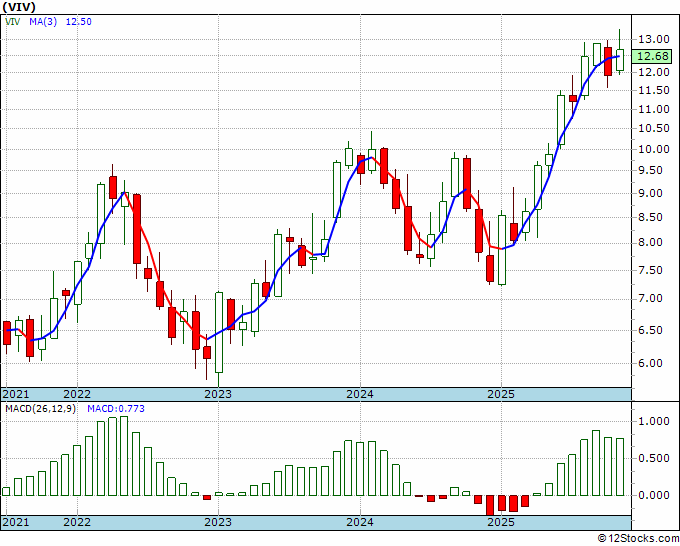
Task: Click the 0.000 MACD axis label
Action: 654,495
